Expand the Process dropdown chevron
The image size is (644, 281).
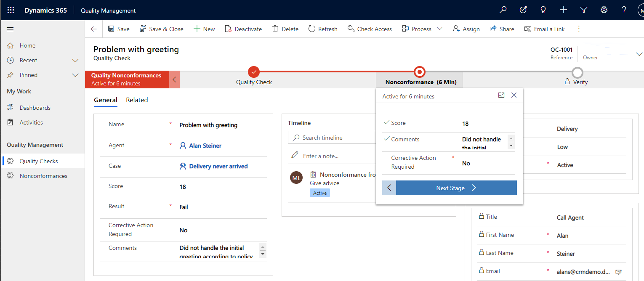click(x=440, y=29)
